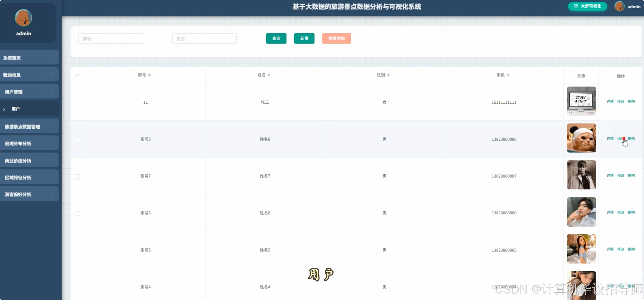This screenshot has height=300, width=644.
Task: Toggle the select-all checkbox in table header
Action: pyautogui.click(x=78, y=76)
